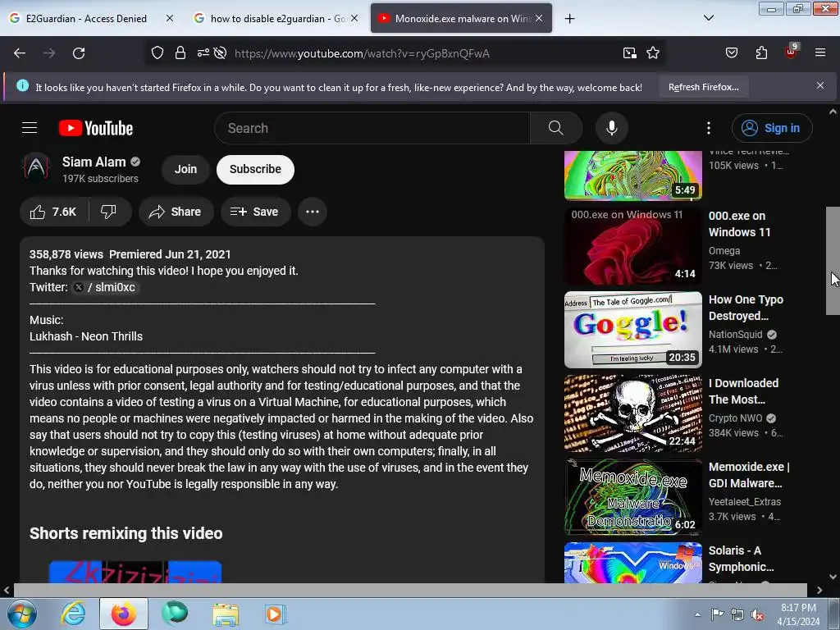
Task: Open File Explorer folder on the taskbar
Action: (226, 614)
